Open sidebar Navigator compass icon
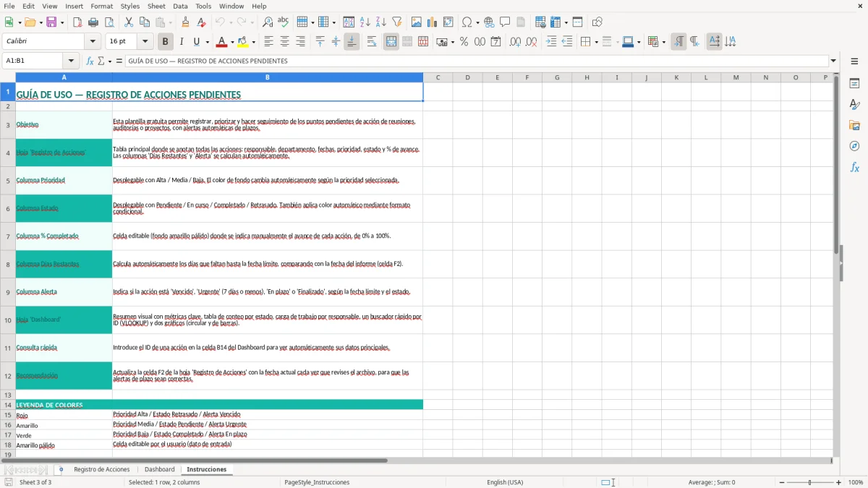 [854, 146]
